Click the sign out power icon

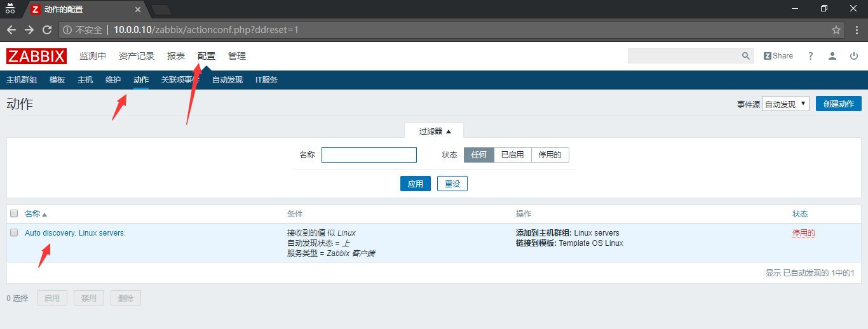coord(854,56)
